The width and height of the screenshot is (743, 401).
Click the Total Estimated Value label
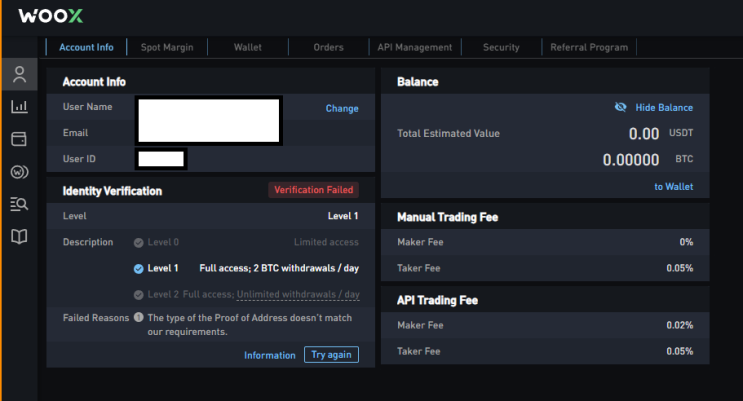(448, 134)
